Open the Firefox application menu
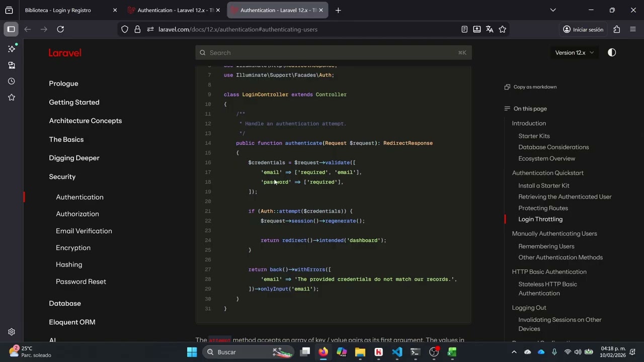Viewport: 644px width, 362px height. point(633,29)
